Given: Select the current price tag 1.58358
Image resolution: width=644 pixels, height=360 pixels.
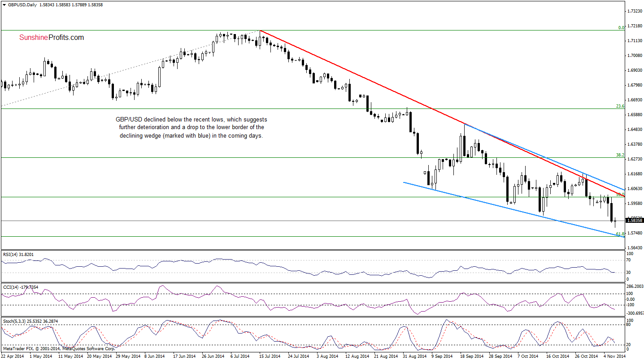Looking at the screenshot, I should click(635, 220).
